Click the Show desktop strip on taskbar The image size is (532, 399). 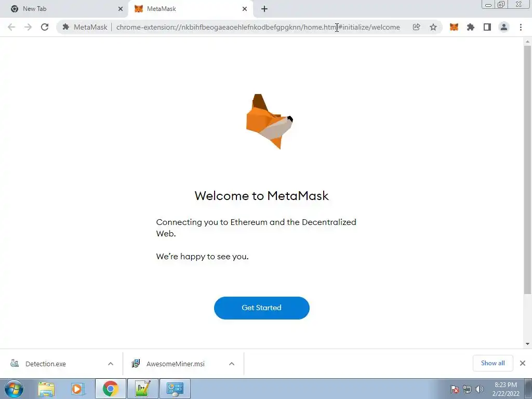pos(528,389)
